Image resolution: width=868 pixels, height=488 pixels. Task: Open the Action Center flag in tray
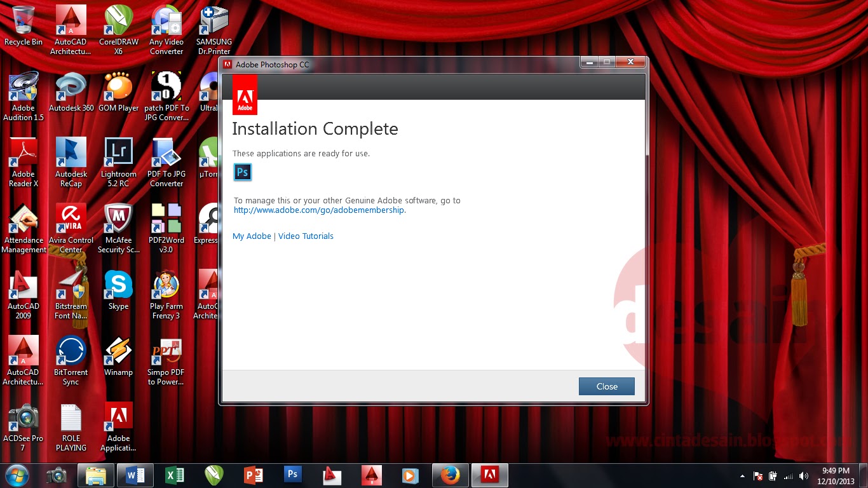pyautogui.click(x=758, y=476)
